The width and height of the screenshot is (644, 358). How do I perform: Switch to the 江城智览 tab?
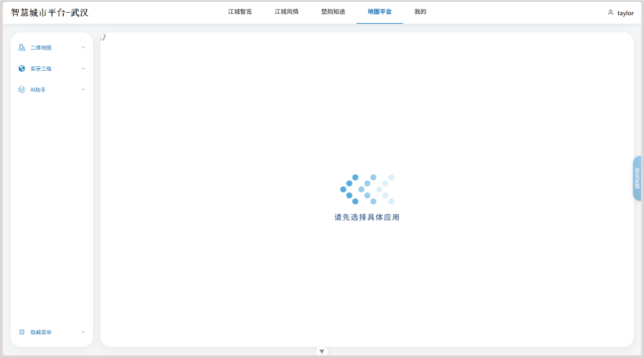pos(240,12)
